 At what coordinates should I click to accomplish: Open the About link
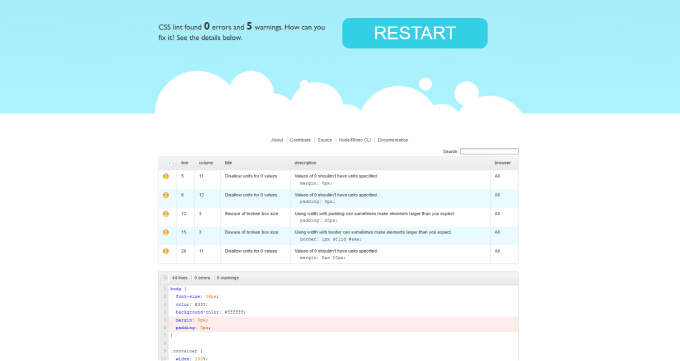[277, 140]
